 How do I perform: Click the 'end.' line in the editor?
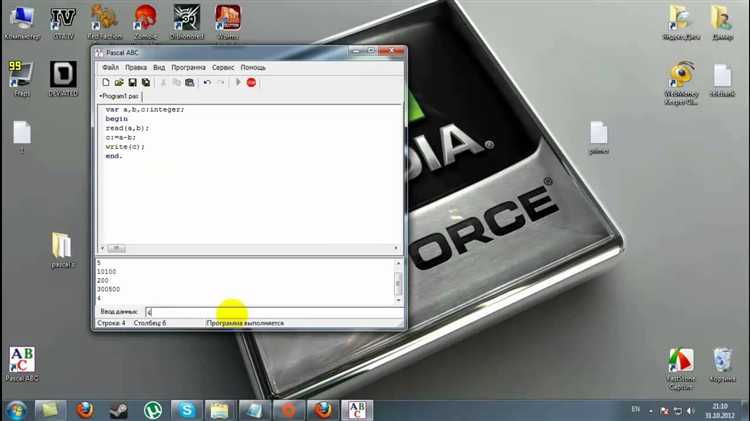coord(114,156)
